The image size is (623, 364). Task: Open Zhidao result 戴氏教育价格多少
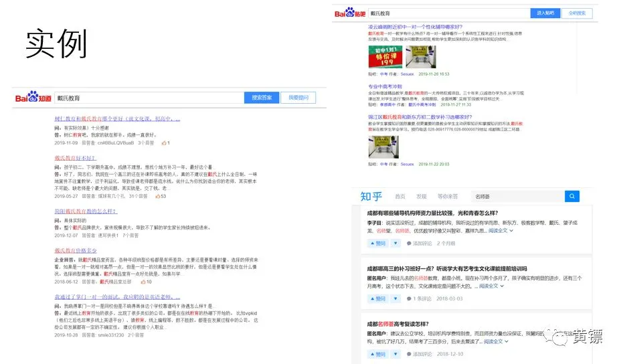[76, 250]
